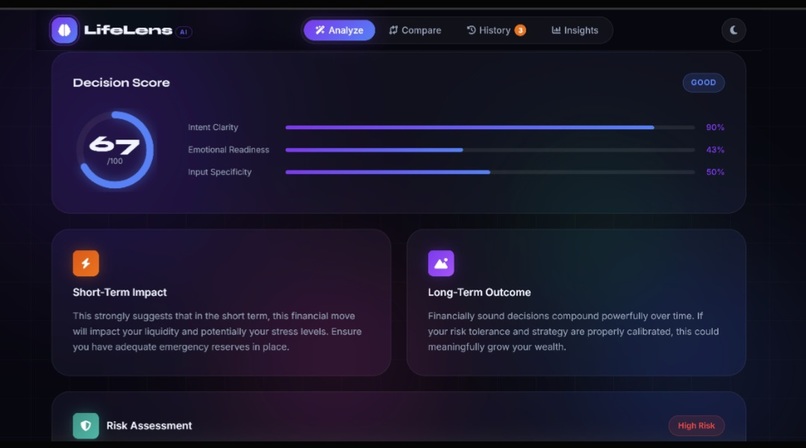Image resolution: width=806 pixels, height=448 pixels.
Task: Click the Emotional Readiness label
Action: coord(228,150)
